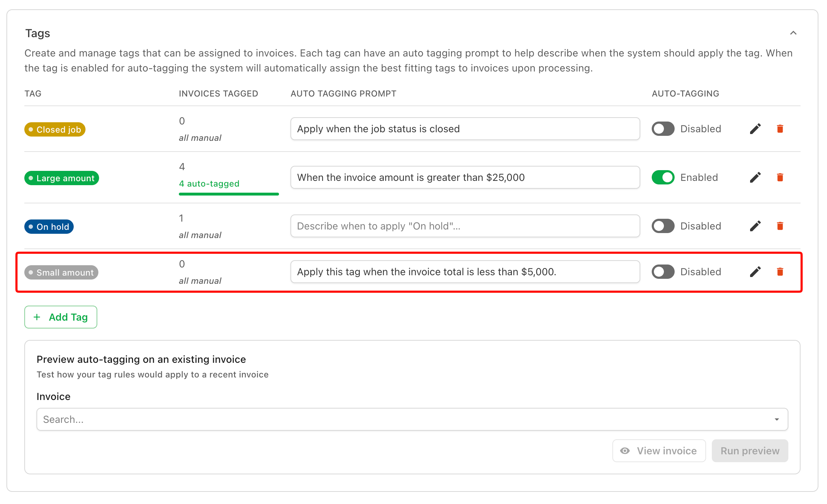Click the Closed job prompt field
The height and width of the screenshot is (504, 827).
coord(465,129)
